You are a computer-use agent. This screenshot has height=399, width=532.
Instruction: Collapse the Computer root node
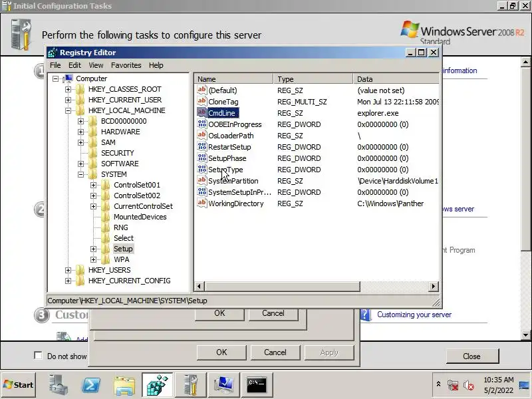click(x=56, y=78)
